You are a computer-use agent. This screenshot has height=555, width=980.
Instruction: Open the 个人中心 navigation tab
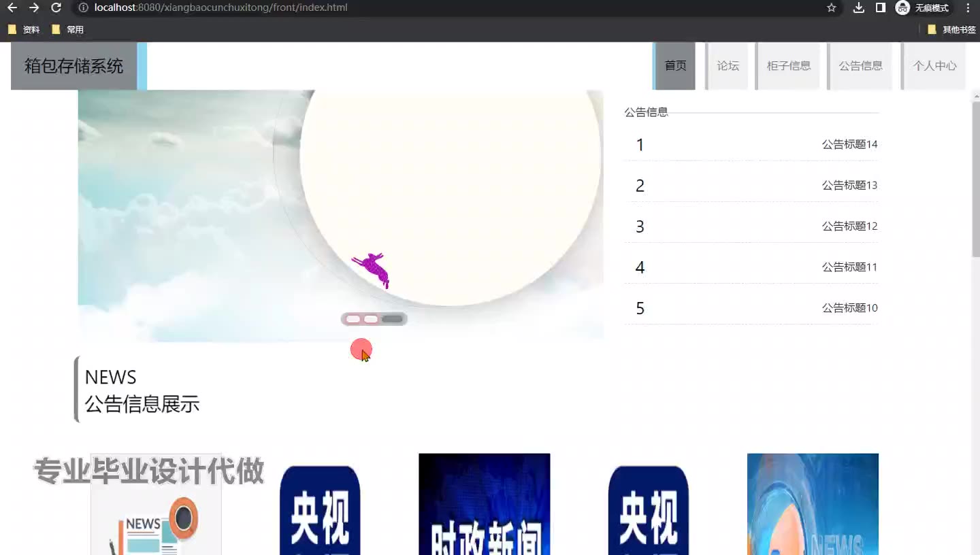934,66
